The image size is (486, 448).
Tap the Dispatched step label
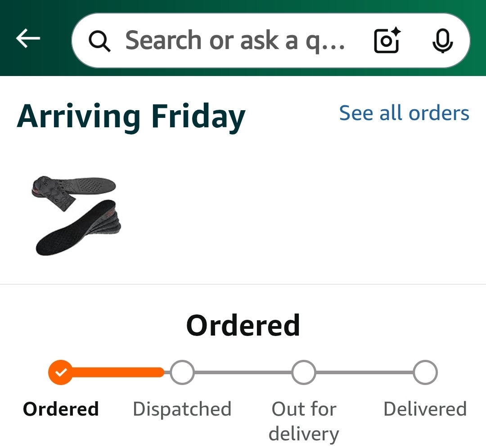(182, 409)
